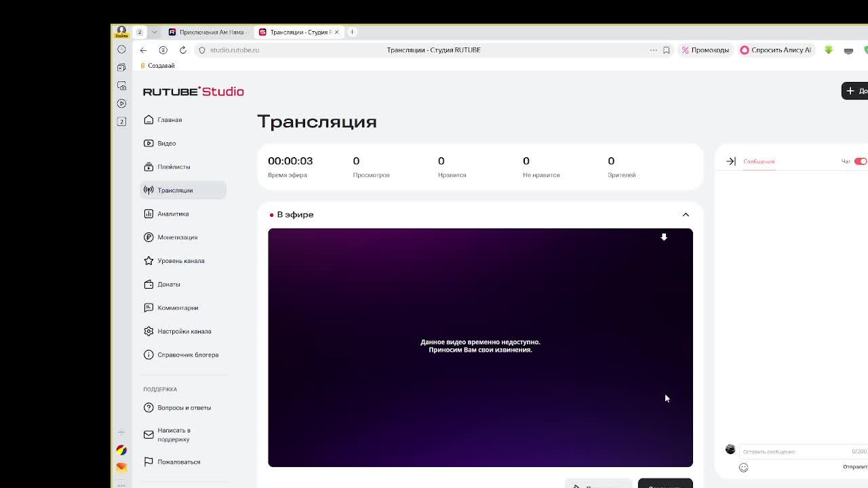Open the Видео section

[x=166, y=143]
